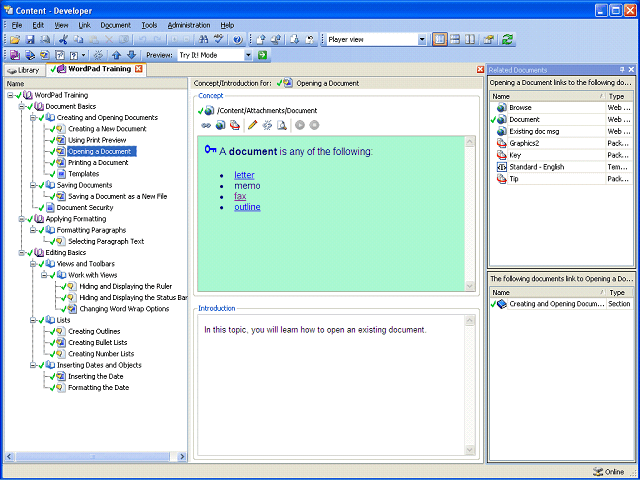Click the grey Play sound button
This screenshot has height=480, width=640.
tap(300, 125)
